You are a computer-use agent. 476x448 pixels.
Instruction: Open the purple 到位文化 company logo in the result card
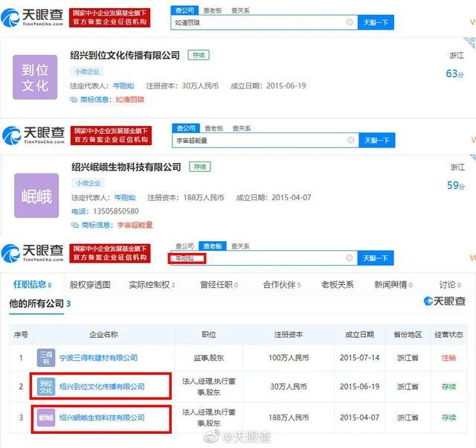[35, 77]
